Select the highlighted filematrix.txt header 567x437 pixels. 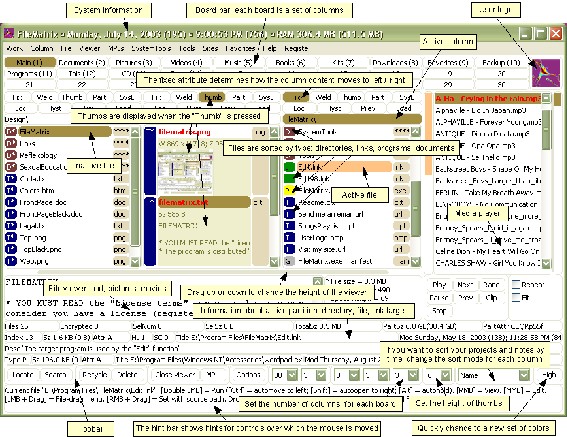click(x=204, y=202)
